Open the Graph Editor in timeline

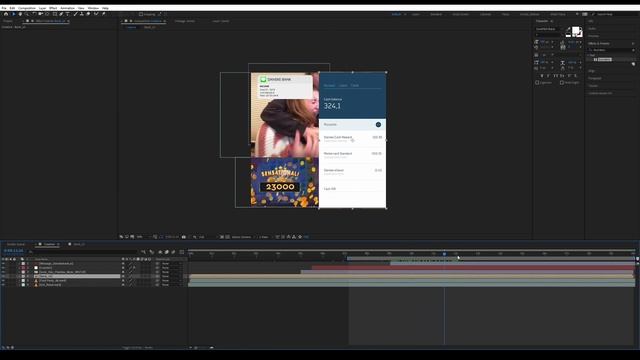click(x=182, y=252)
